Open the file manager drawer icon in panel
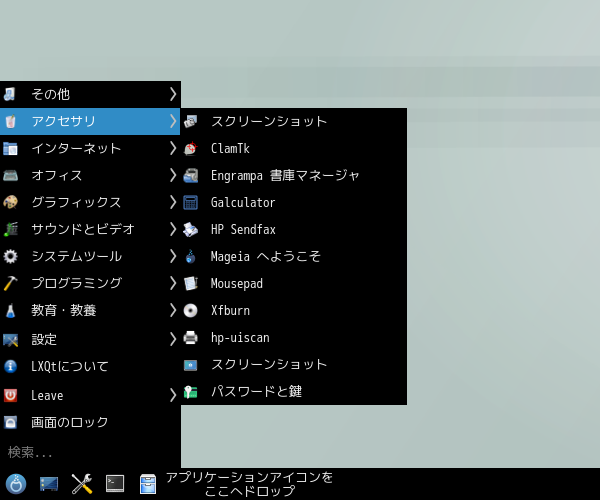Image resolution: width=600 pixels, height=500 pixels. (x=148, y=484)
